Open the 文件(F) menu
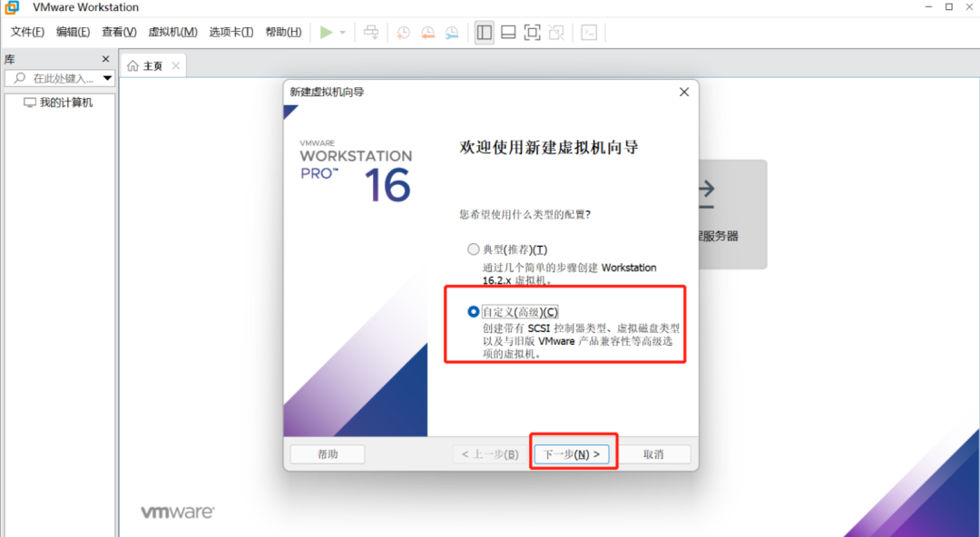This screenshot has height=537, width=980. pyautogui.click(x=27, y=32)
